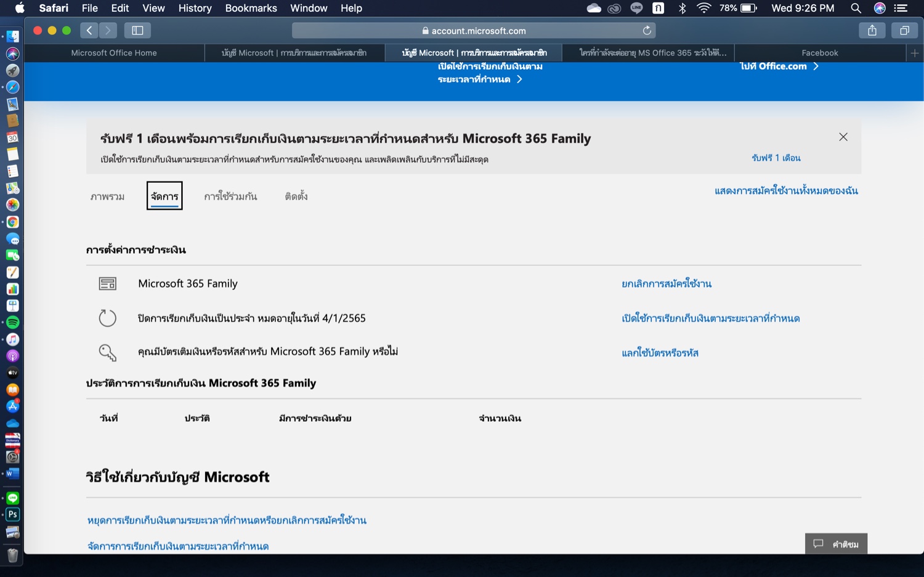Open the Safari View menu
The image size is (924, 577).
click(153, 8)
